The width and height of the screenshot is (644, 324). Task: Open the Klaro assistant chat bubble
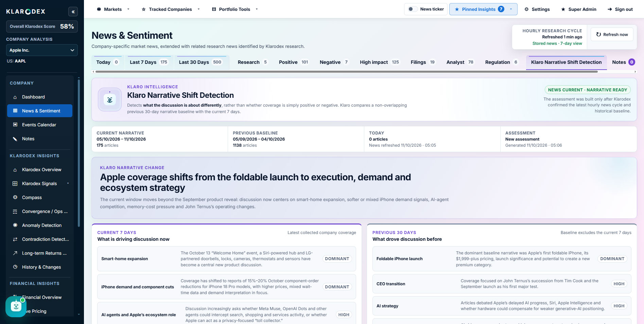click(16, 307)
